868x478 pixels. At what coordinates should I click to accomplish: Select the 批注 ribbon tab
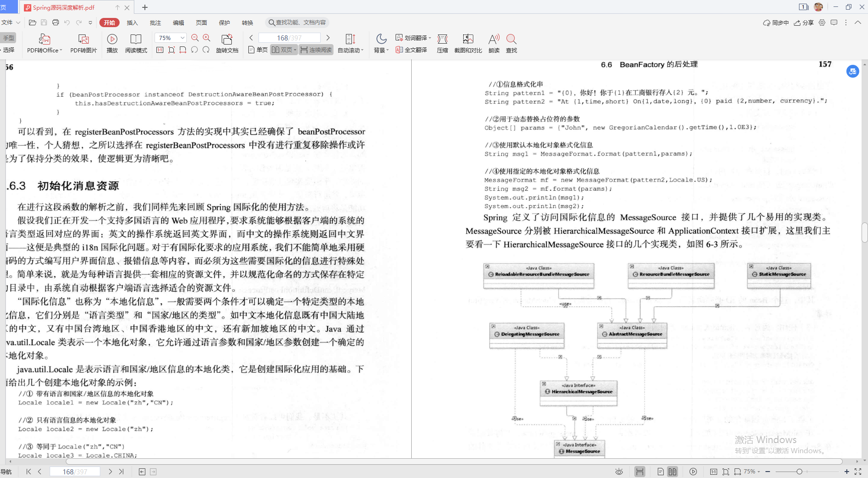pos(155,23)
